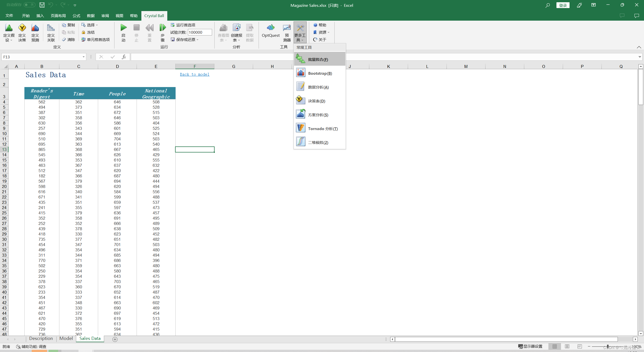The width and height of the screenshot is (644, 352).
Task: Click the login button in title bar
Action: (562, 5)
